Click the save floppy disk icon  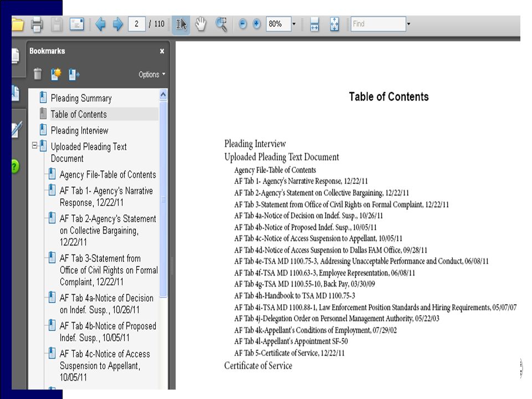point(57,24)
